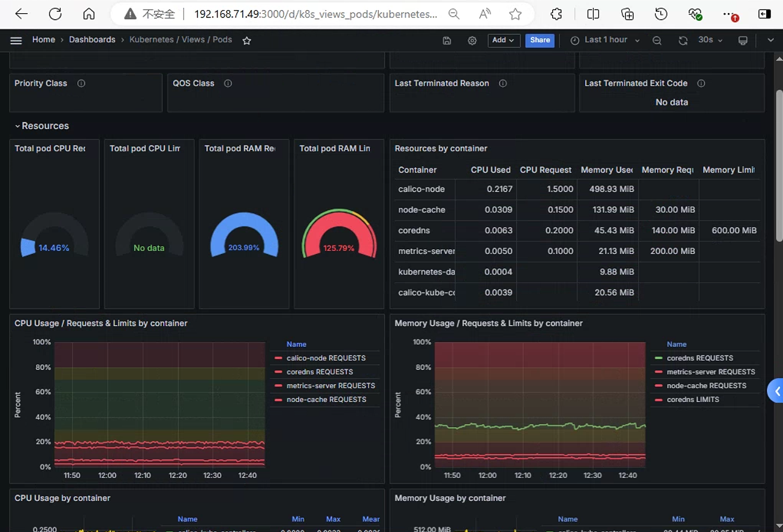Click the save dashboard icon
The width and height of the screenshot is (783, 532).
(x=447, y=40)
